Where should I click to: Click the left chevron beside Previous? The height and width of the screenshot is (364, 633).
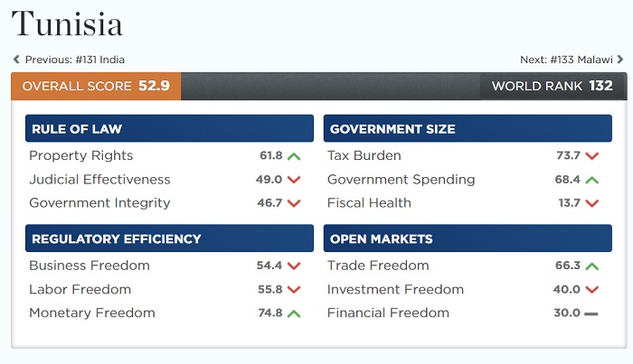tap(16, 60)
